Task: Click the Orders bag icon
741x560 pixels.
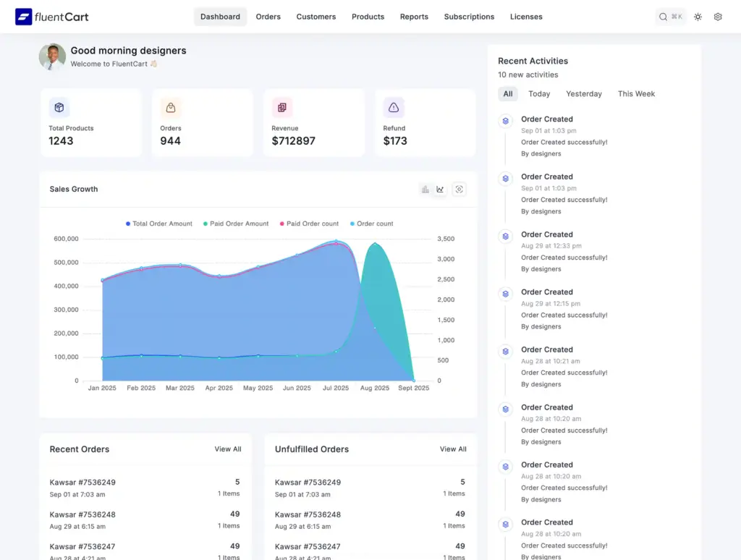Action: [171, 108]
